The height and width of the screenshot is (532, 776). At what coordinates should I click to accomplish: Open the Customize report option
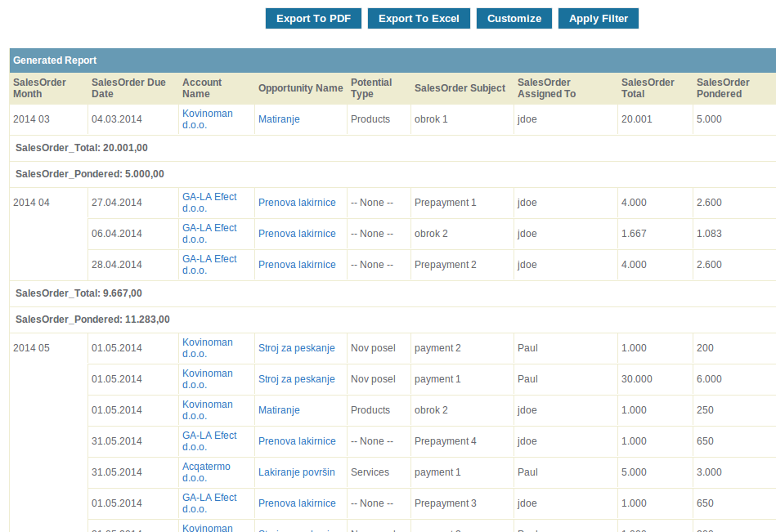tap(514, 19)
